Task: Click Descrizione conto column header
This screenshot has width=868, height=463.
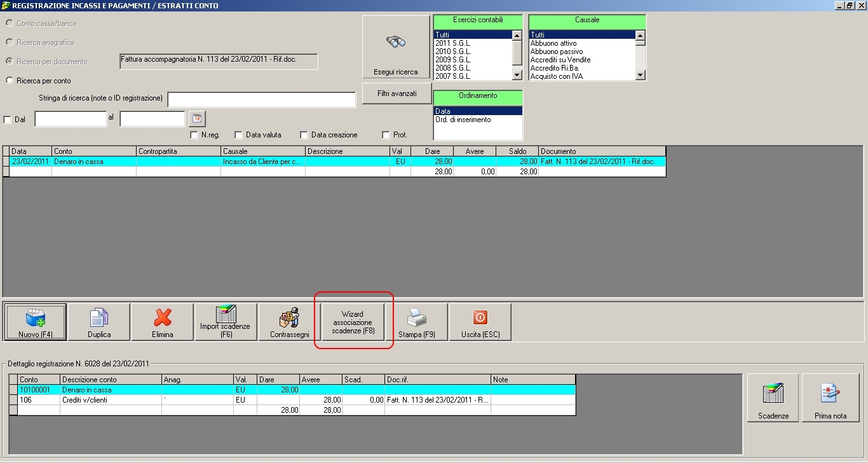Action: coord(111,380)
